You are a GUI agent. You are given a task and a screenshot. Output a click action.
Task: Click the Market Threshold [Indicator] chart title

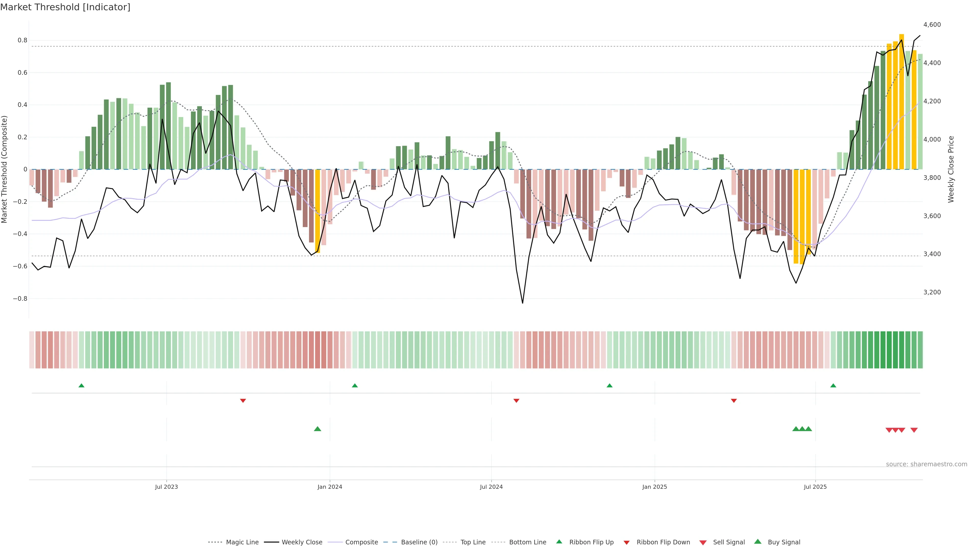(x=65, y=7)
